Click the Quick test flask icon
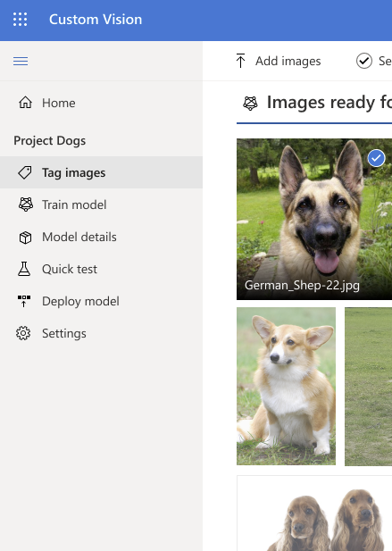Viewport: 392px width, 551px height. point(24,269)
